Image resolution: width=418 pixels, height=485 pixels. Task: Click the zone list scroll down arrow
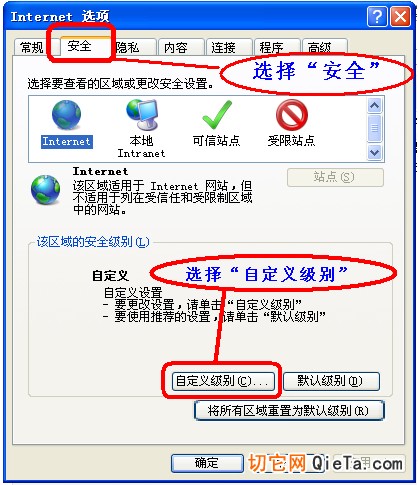[x=375, y=153]
